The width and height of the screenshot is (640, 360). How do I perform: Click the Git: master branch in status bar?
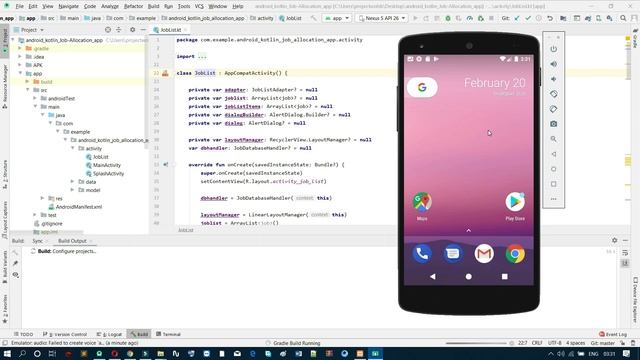click(603, 343)
